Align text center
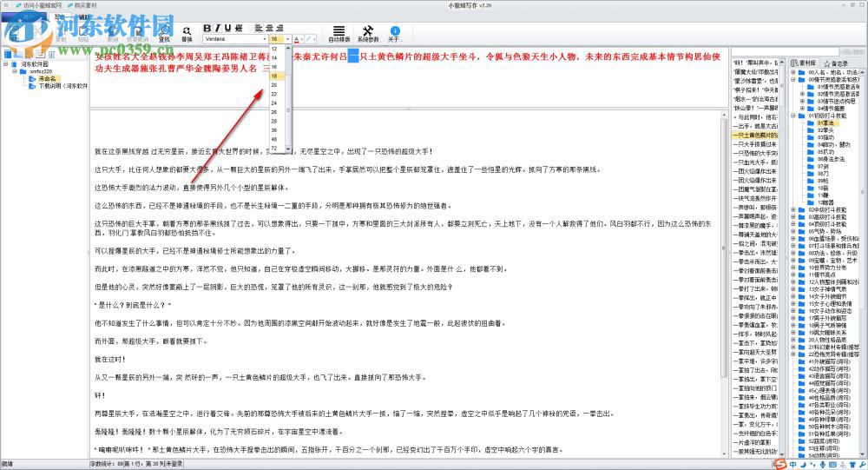This screenshot has width=868, height=470. 269,28
